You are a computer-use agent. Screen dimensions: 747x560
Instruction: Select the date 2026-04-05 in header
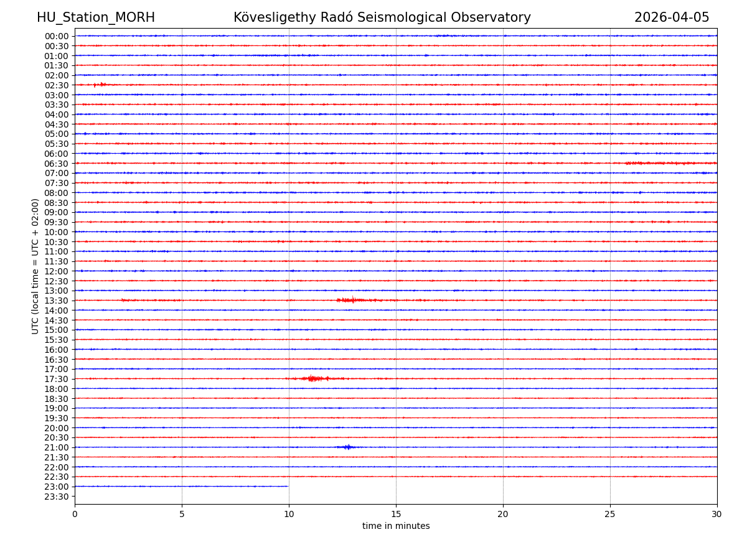[x=672, y=17]
